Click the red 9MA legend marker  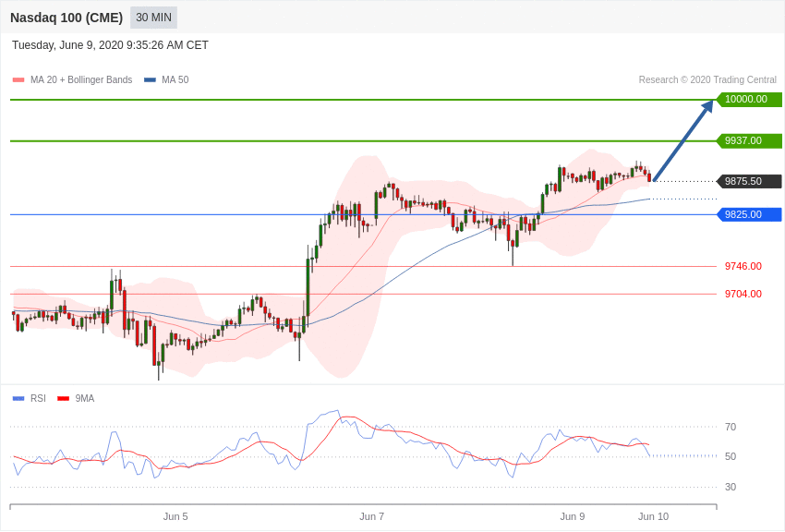[x=63, y=399]
